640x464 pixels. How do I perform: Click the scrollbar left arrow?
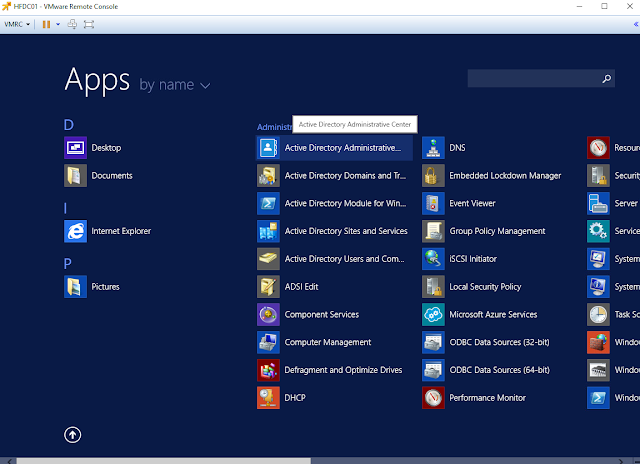[x=9, y=461]
